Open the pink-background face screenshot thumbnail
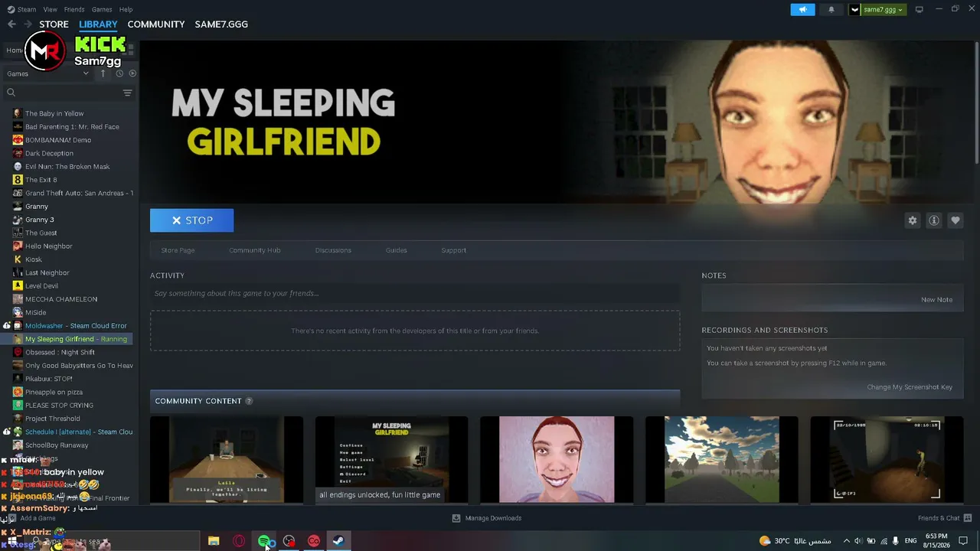The image size is (980, 551). [557, 460]
